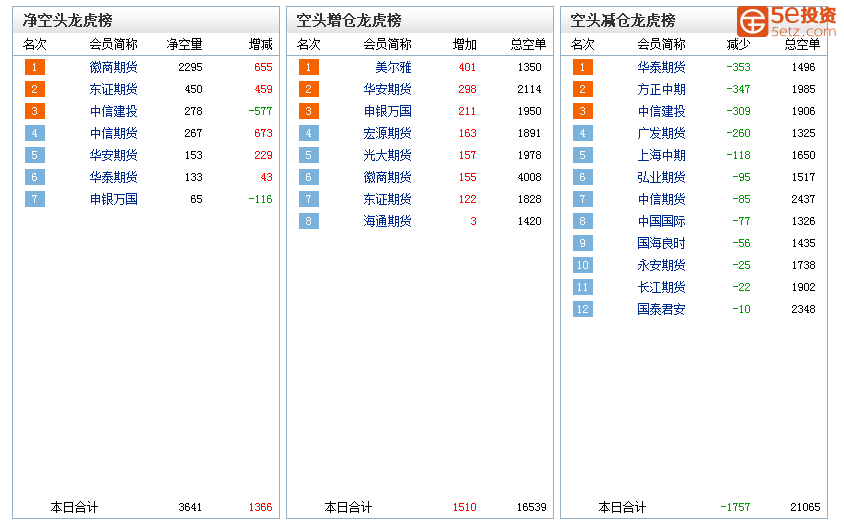This screenshot has height=532, width=844.
Task: Click 中信期货 in the 净空头龙虎榜 table
Action: [x=114, y=133]
